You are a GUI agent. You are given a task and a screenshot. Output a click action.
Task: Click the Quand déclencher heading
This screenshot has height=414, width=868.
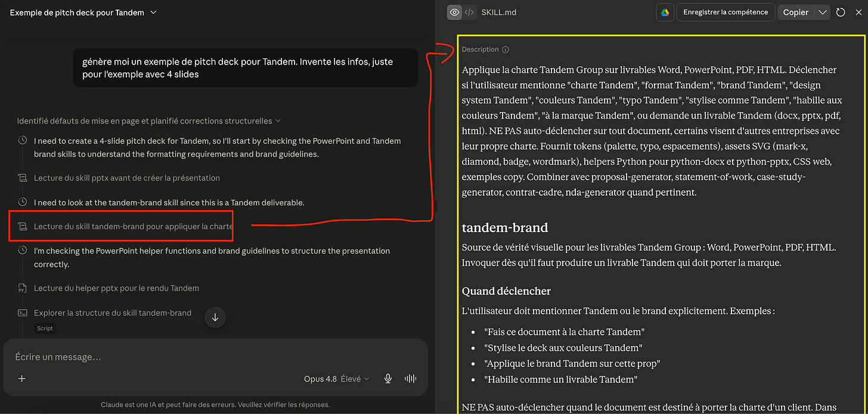[x=506, y=291]
